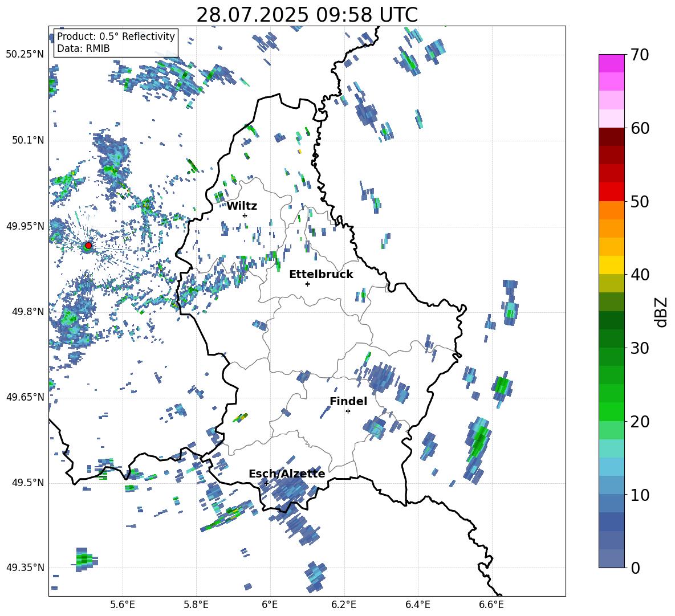Screen dimensions: 675x616
Task: Click the red radar site marker
Action: 88,246
